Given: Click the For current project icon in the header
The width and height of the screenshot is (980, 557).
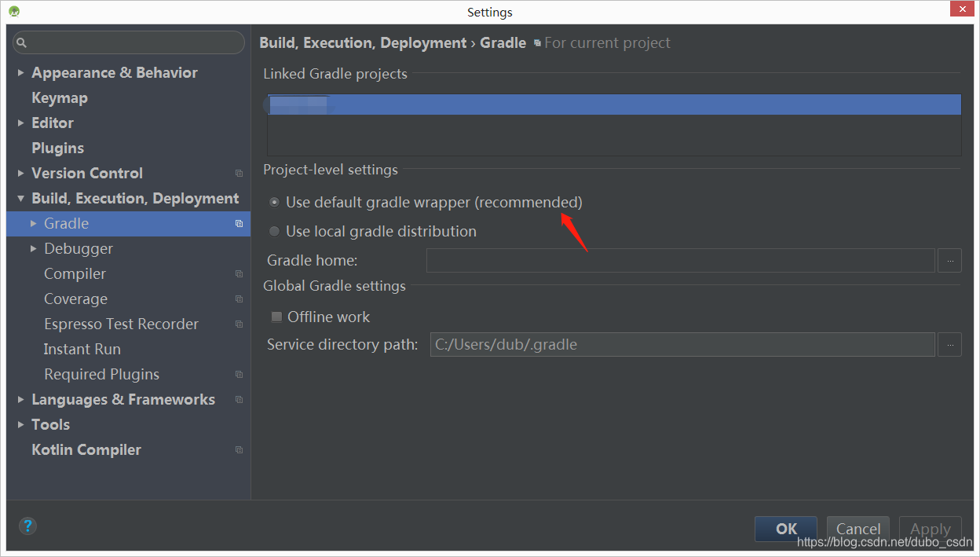Looking at the screenshot, I should [x=537, y=43].
